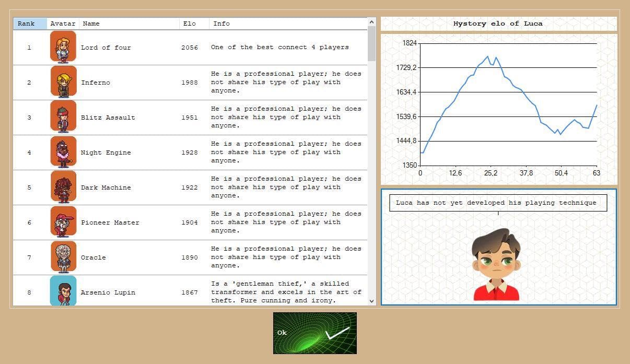The image size is (630, 364).
Task: Click the Oracle gray-haired avatar
Action: pyautogui.click(x=63, y=257)
